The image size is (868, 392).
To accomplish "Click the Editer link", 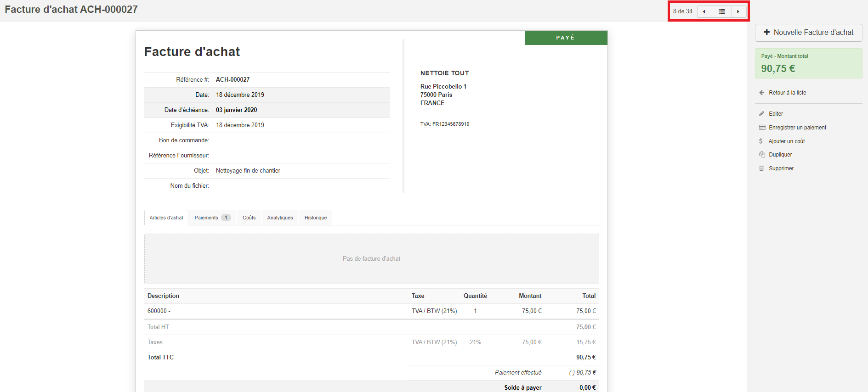I will [x=776, y=114].
